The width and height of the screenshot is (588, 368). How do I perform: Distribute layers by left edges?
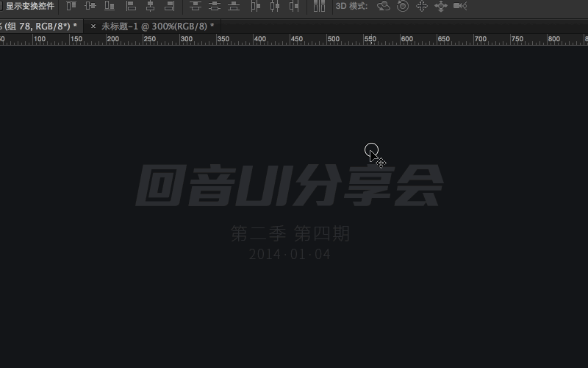[x=255, y=6]
